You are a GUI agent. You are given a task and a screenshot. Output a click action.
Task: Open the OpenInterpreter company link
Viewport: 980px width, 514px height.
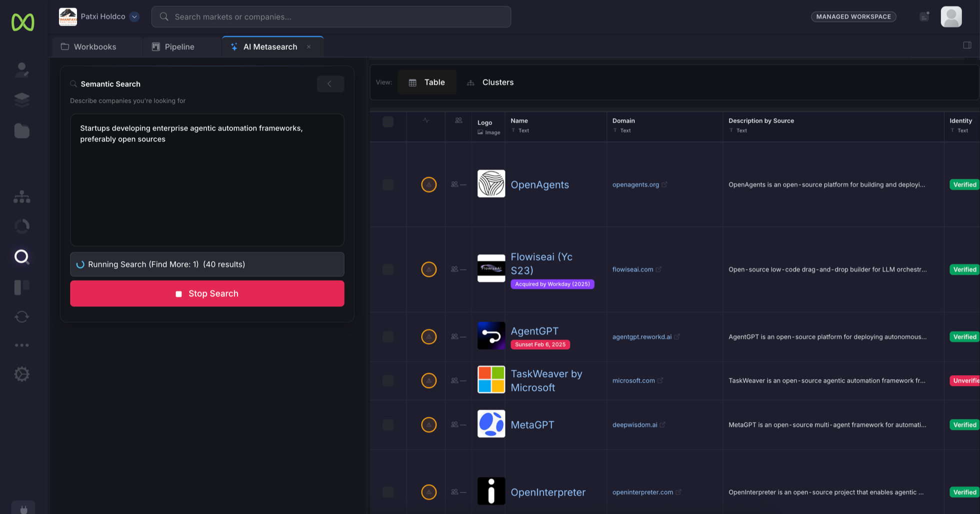tap(548, 492)
